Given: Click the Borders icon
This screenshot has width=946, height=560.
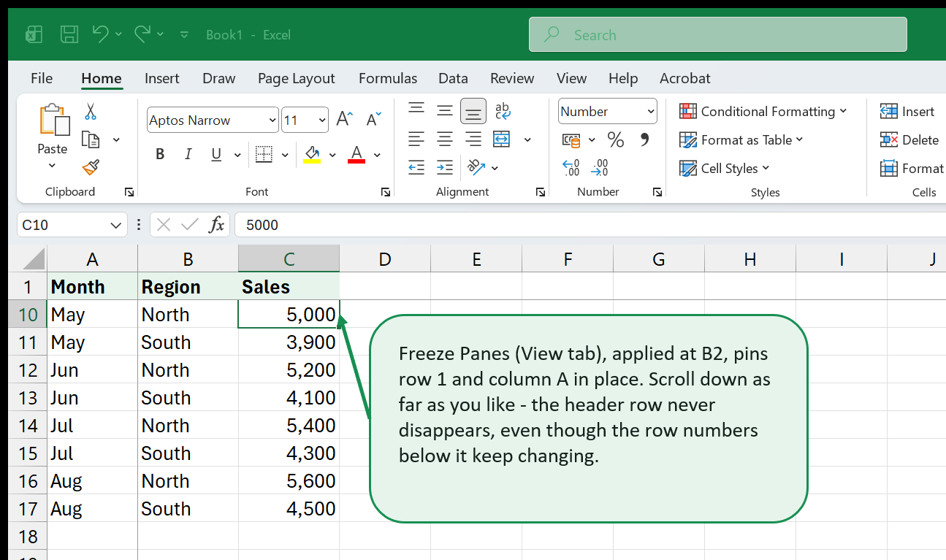Looking at the screenshot, I should click(264, 154).
